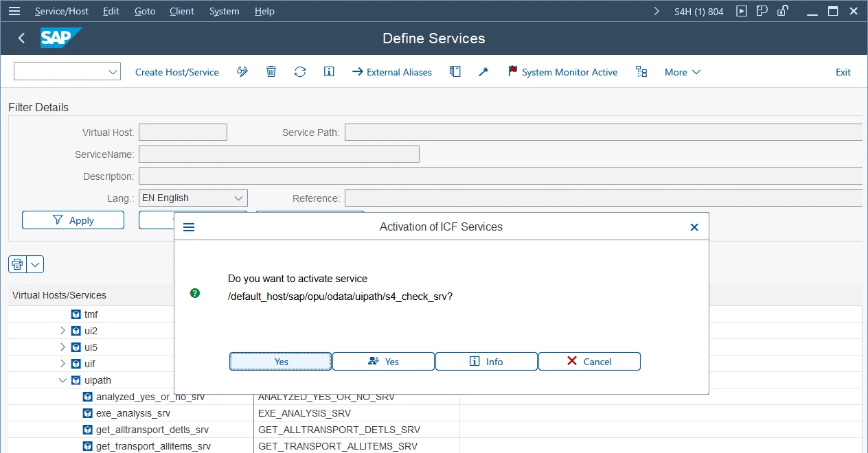Click the play icon in title bar
This screenshot has width=868, height=453.
742,11
